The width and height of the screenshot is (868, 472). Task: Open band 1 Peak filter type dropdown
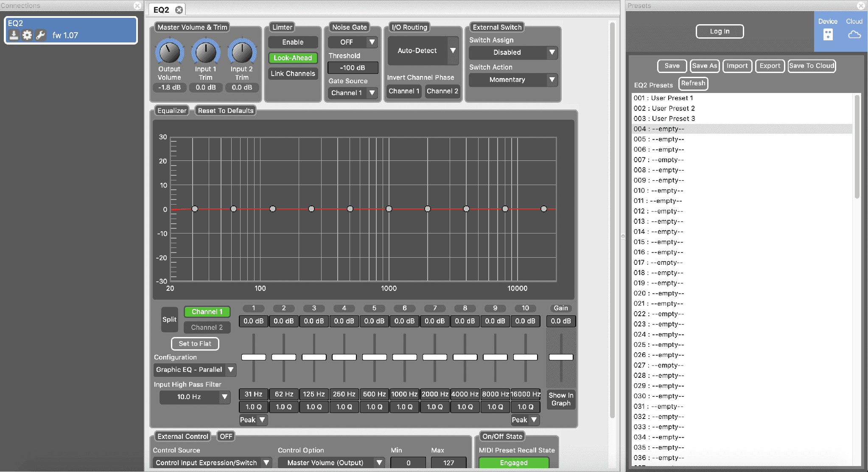click(x=253, y=420)
